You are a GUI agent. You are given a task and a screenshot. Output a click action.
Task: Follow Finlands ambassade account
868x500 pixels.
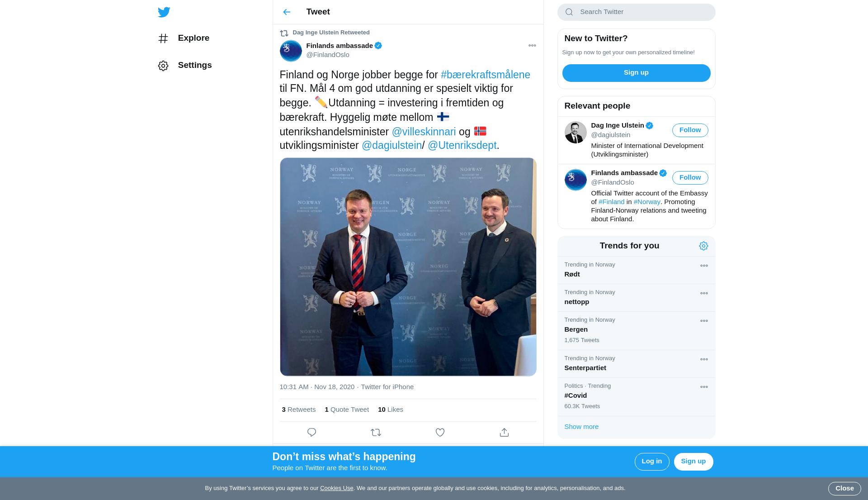pyautogui.click(x=690, y=178)
